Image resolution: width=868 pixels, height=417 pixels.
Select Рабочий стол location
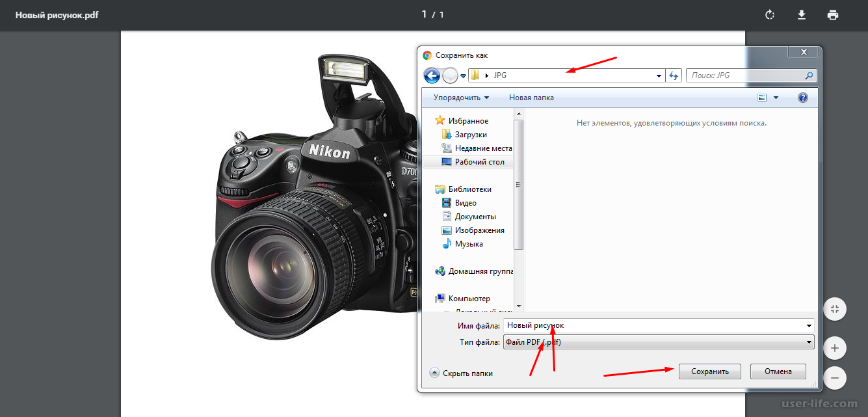(479, 162)
